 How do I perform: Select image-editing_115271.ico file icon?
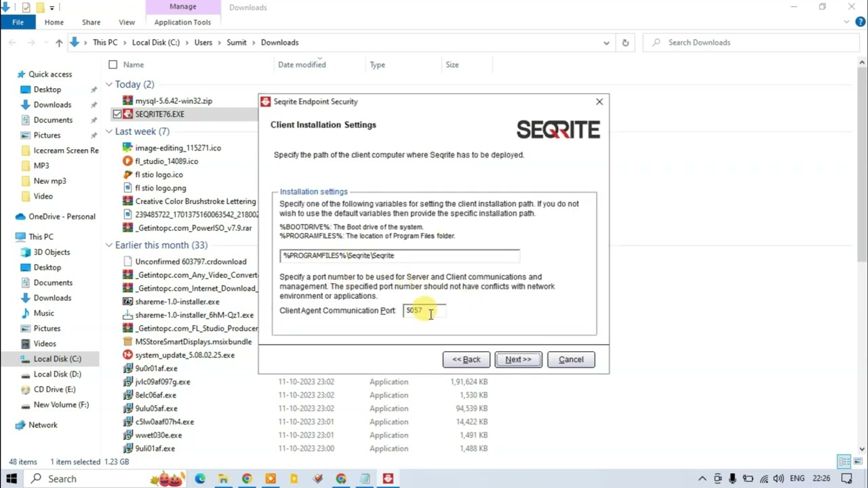(127, 148)
